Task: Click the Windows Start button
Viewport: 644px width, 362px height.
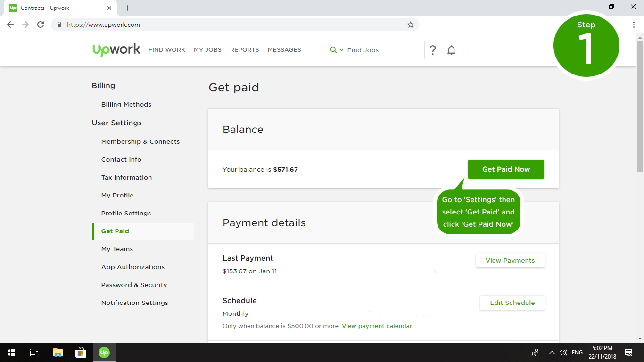Action: pos(11,352)
